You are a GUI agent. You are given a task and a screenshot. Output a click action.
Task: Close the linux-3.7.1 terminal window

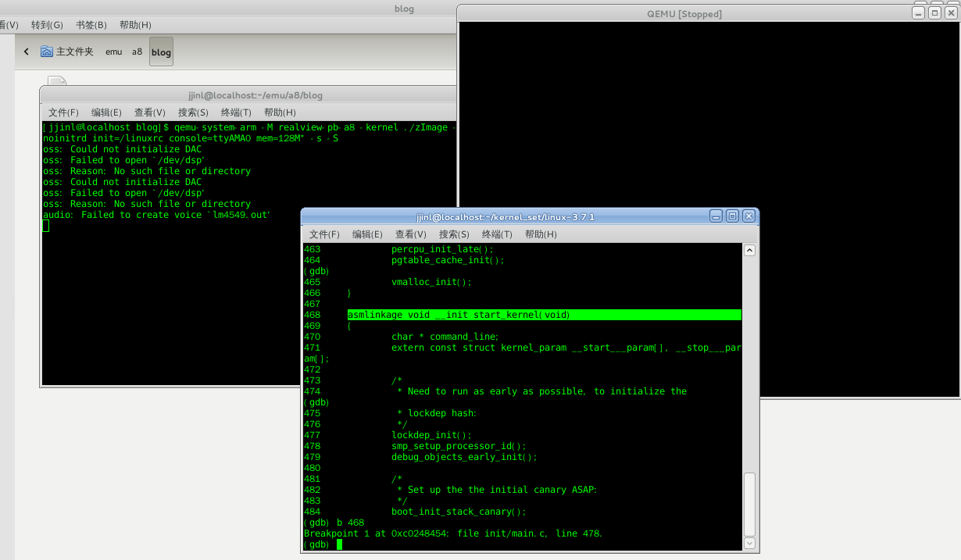coord(748,216)
